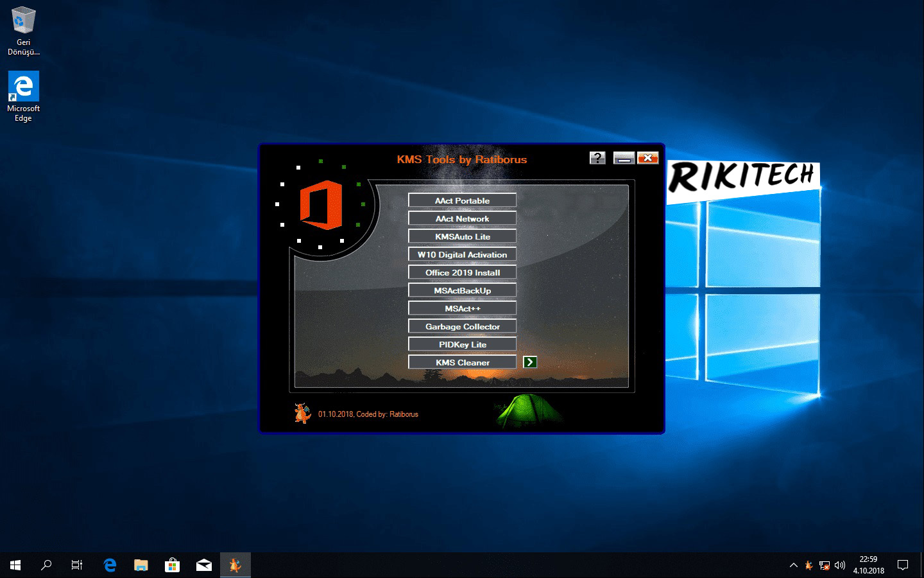Open KMS Cleaner
Image resolution: width=924 pixels, height=578 pixels.
point(462,362)
